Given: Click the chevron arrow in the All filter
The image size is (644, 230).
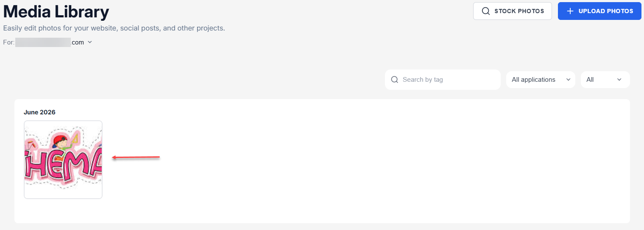Looking at the screenshot, I should pyautogui.click(x=619, y=80).
